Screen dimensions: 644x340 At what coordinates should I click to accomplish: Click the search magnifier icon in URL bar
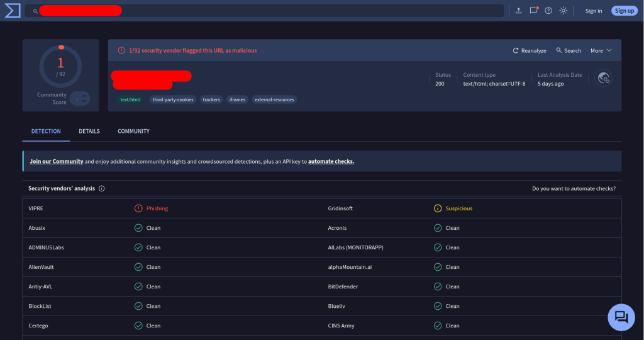point(35,11)
